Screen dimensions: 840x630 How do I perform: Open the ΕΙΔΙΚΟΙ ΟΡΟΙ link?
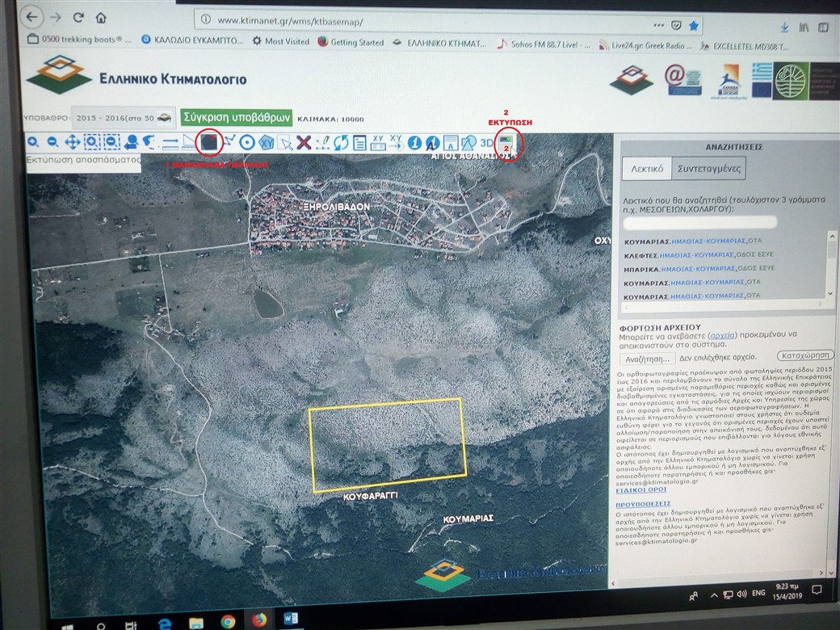pyautogui.click(x=643, y=490)
